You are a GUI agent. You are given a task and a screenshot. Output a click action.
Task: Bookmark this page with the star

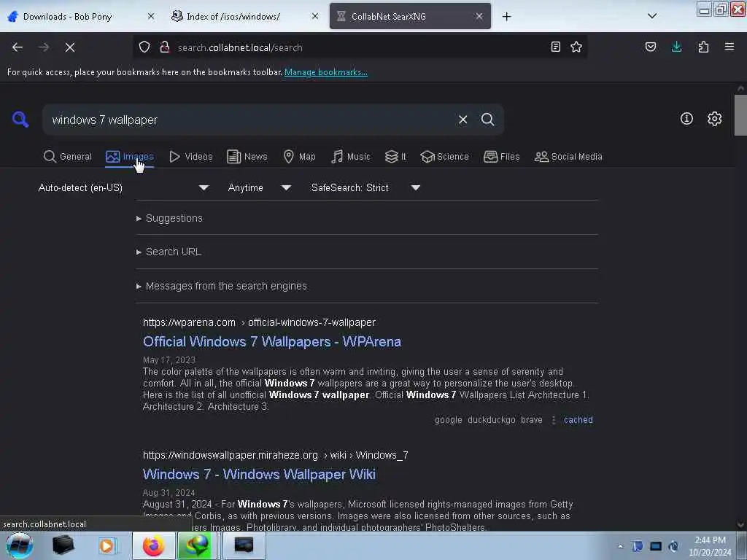point(576,47)
